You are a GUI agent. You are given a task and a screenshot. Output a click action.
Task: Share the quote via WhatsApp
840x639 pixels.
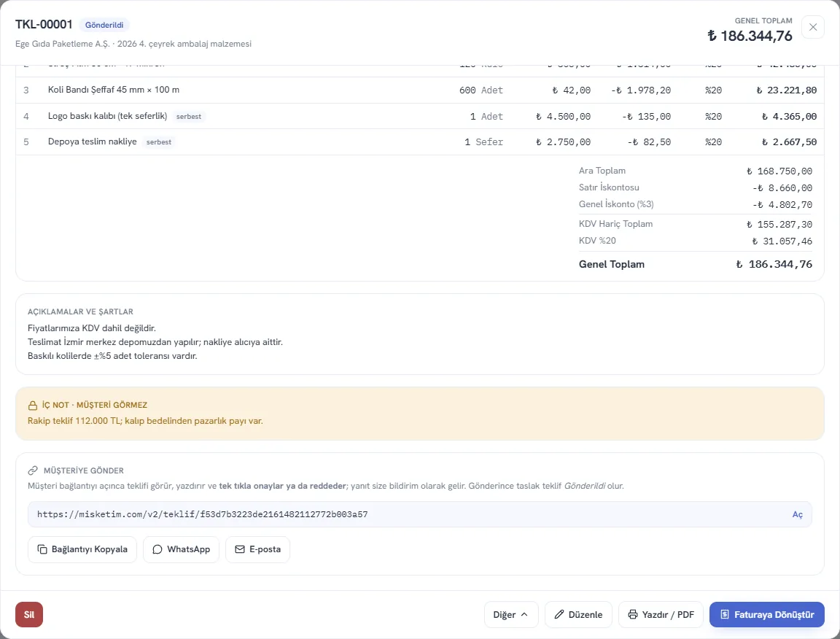click(181, 549)
